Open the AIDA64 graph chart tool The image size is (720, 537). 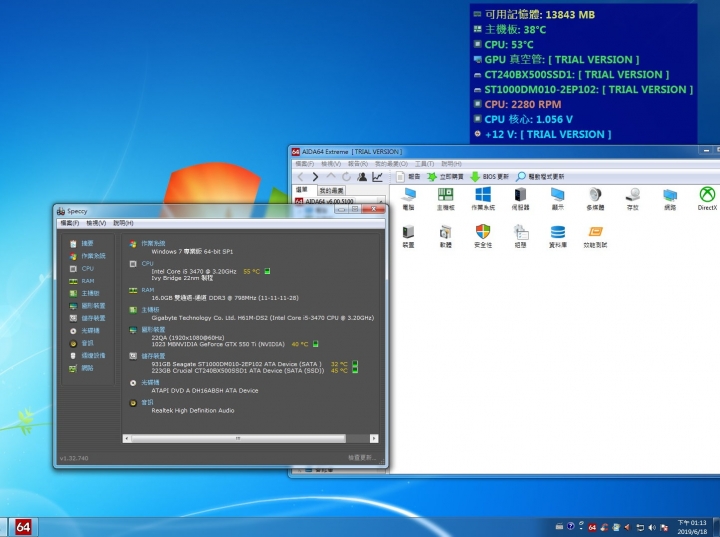click(x=377, y=176)
